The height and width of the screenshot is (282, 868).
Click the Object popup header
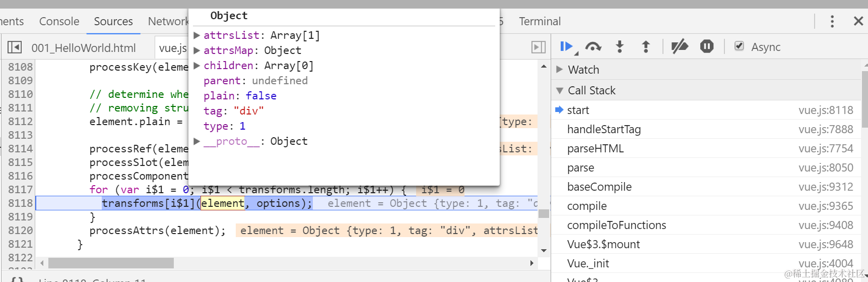[x=229, y=16]
